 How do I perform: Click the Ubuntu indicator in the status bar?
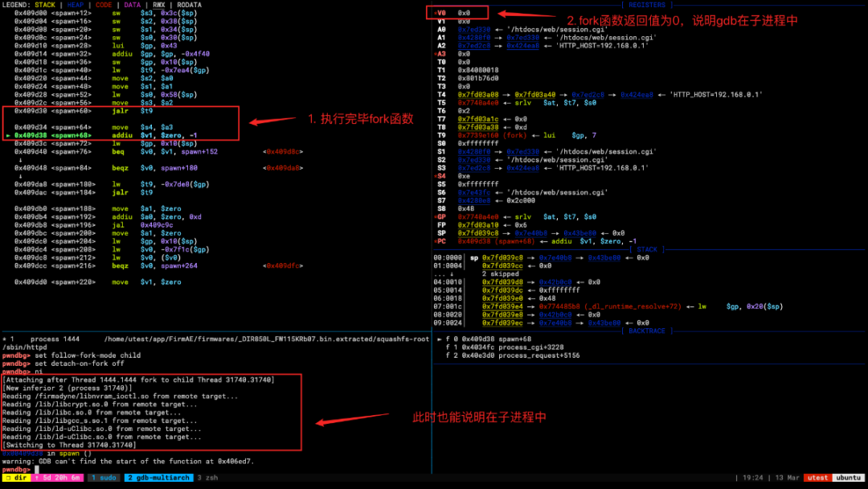(x=850, y=478)
